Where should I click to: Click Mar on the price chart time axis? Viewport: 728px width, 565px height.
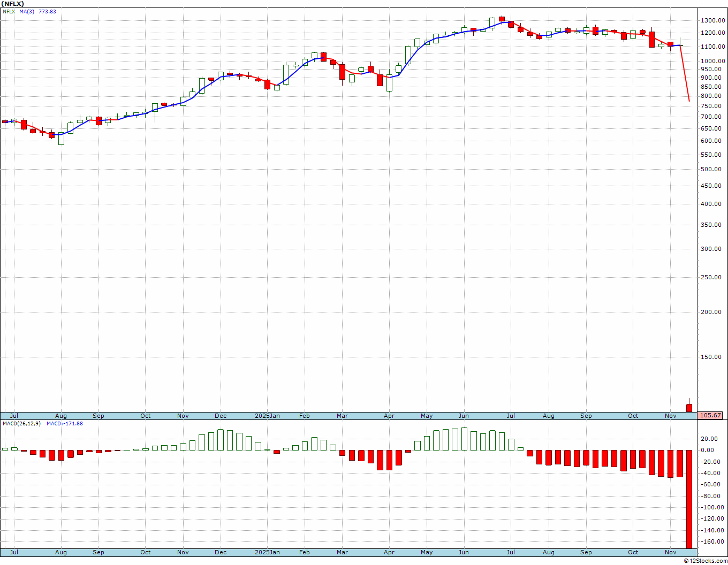tap(342, 416)
